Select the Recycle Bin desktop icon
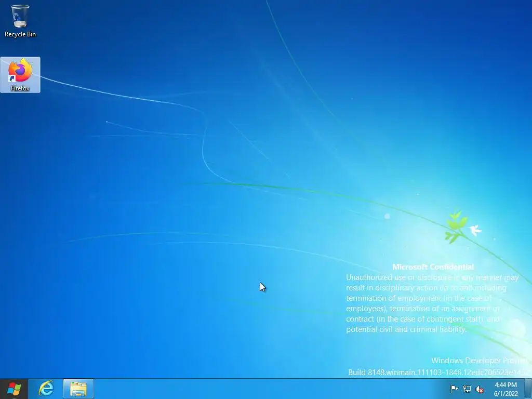The height and width of the screenshot is (399, 532). (x=20, y=21)
